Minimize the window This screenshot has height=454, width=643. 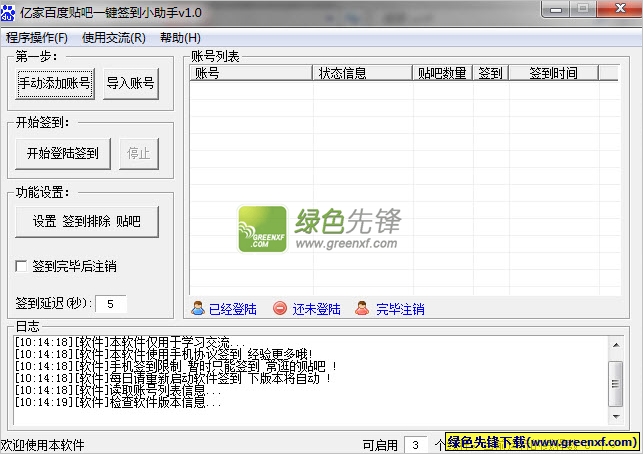pos(556,9)
